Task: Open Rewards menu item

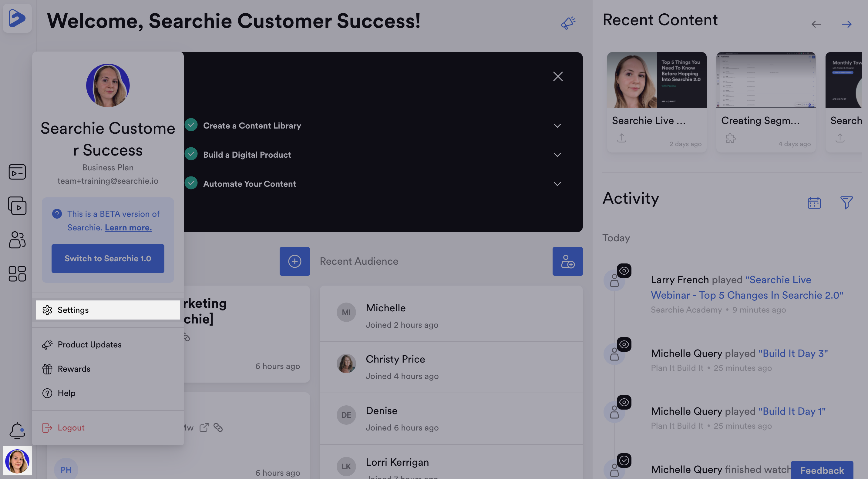Action: pos(108,369)
